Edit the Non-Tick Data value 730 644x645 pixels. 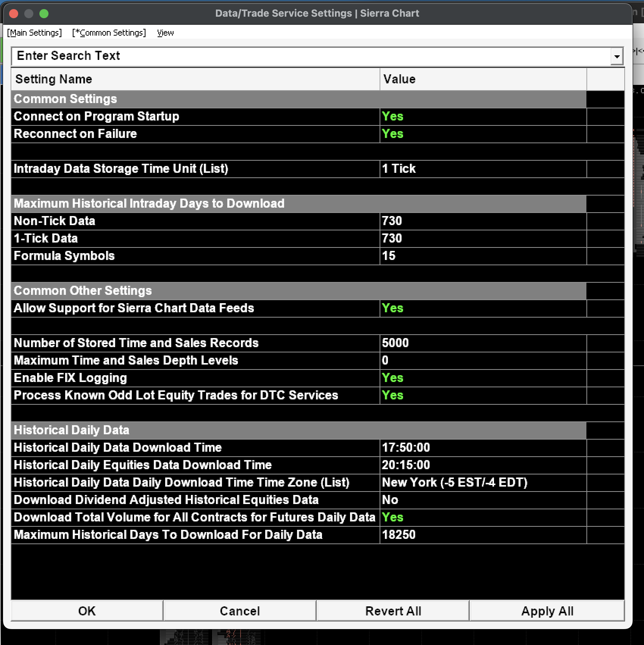point(483,221)
